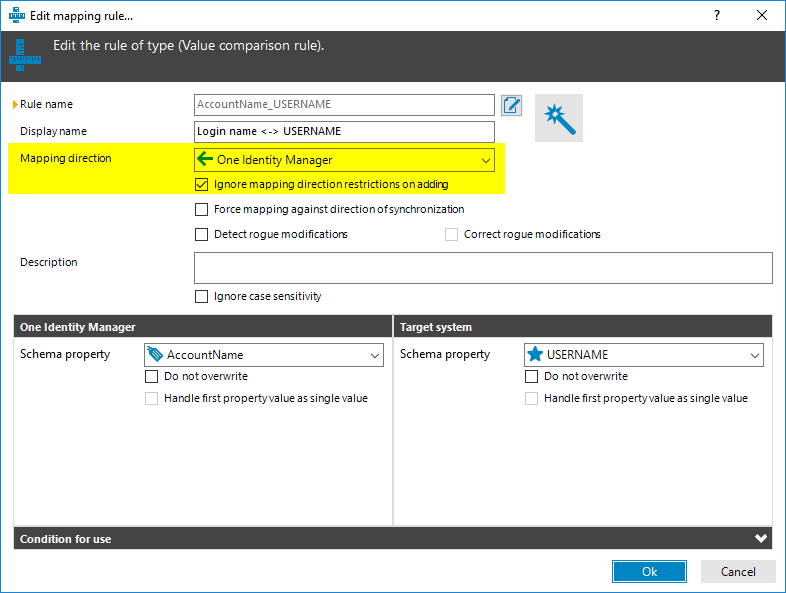Click into the Description text field
This screenshot has height=593, width=786.
pos(483,268)
